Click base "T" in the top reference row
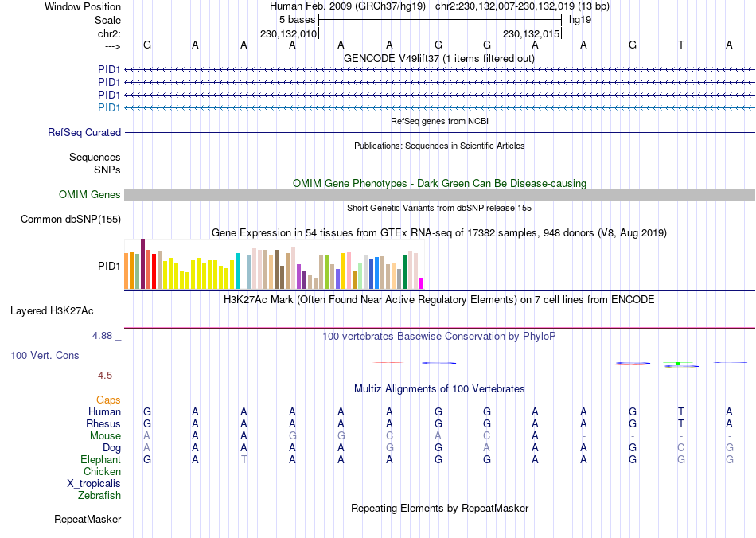Viewport: 756px width, 538px height. 680,45
